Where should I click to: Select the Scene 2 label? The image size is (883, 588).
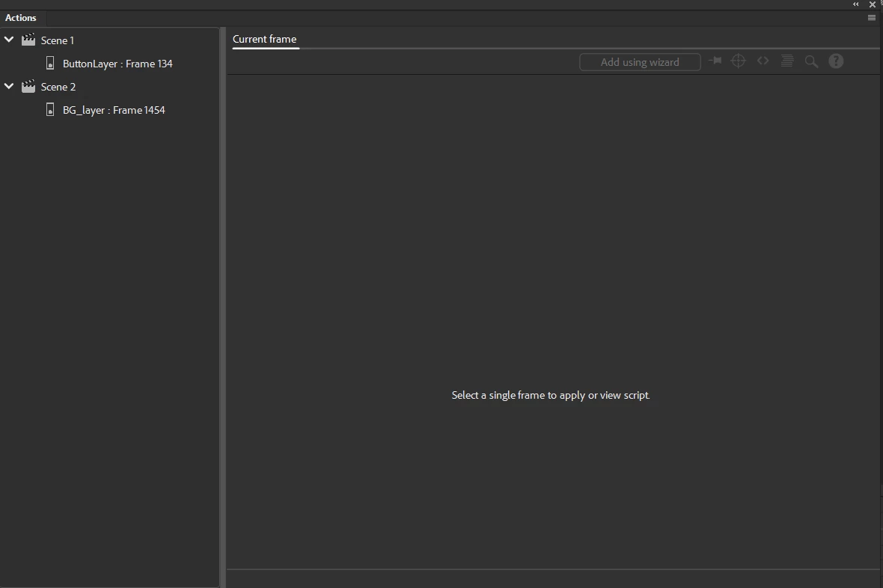click(x=58, y=87)
